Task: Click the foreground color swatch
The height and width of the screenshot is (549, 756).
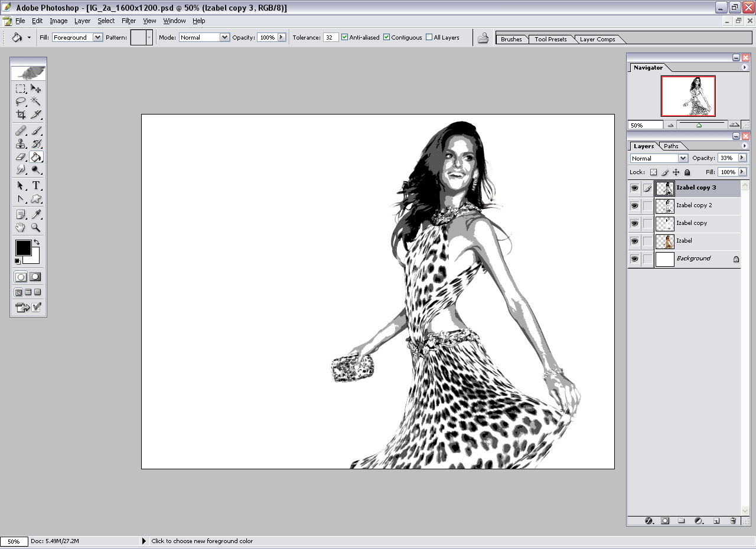Action: 23,248
